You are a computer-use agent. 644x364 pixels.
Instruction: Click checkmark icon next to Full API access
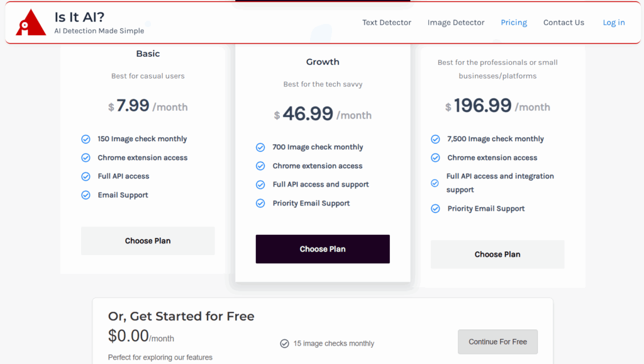pyautogui.click(x=86, y=176)
